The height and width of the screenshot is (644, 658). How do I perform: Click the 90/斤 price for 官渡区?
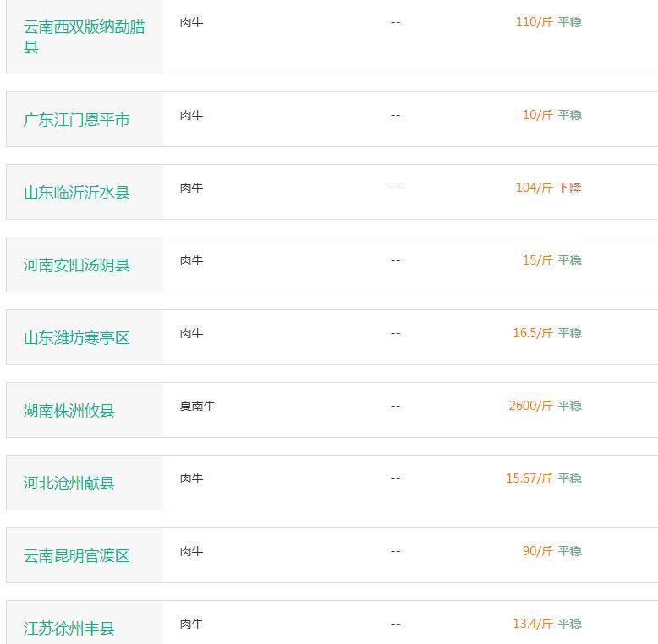pyautogui.click(x=538, y=551)
